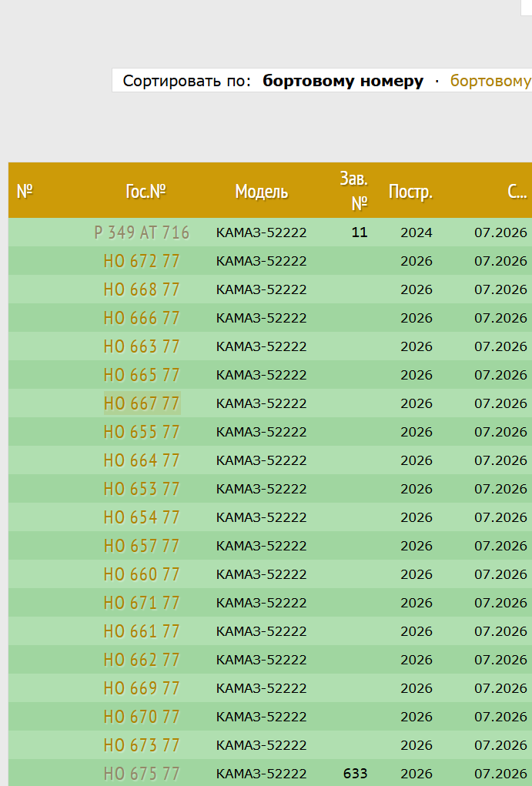Click 2026 year in НО 672 77 row

coord(417,261)
